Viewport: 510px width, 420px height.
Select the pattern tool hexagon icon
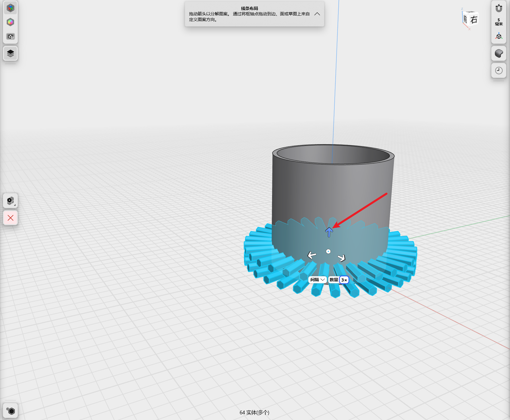(x=11, y=201)
